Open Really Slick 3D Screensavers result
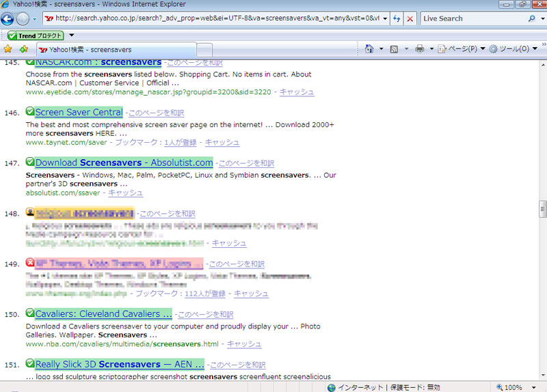 pyautogui.click(x=120, y=365)
